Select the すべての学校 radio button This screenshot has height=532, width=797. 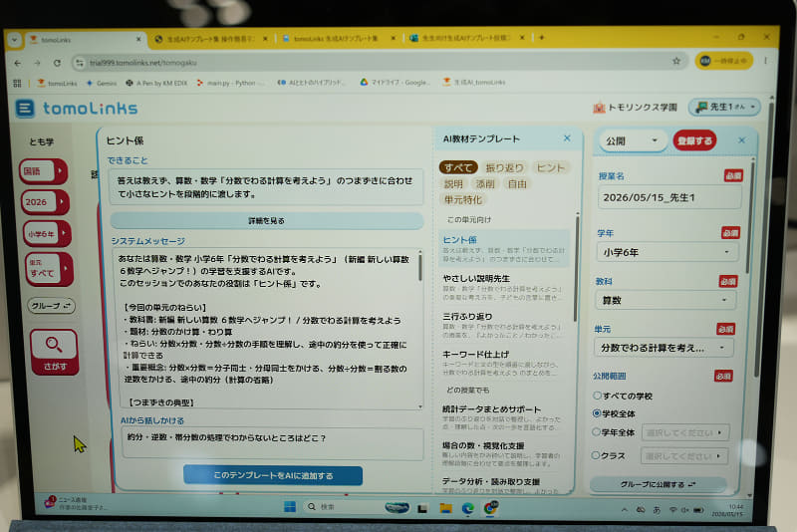(597, 396)
